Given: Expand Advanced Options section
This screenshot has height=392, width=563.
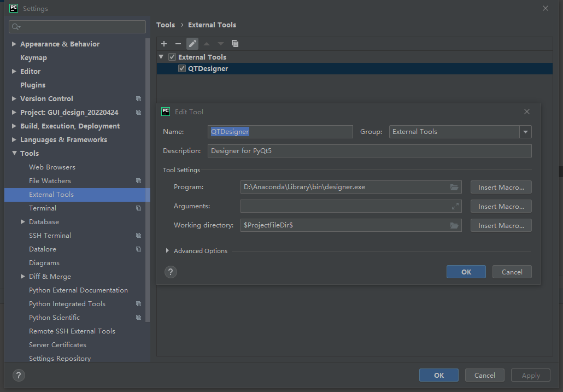Looking at the screenshot, I should [x=167, y=250].
